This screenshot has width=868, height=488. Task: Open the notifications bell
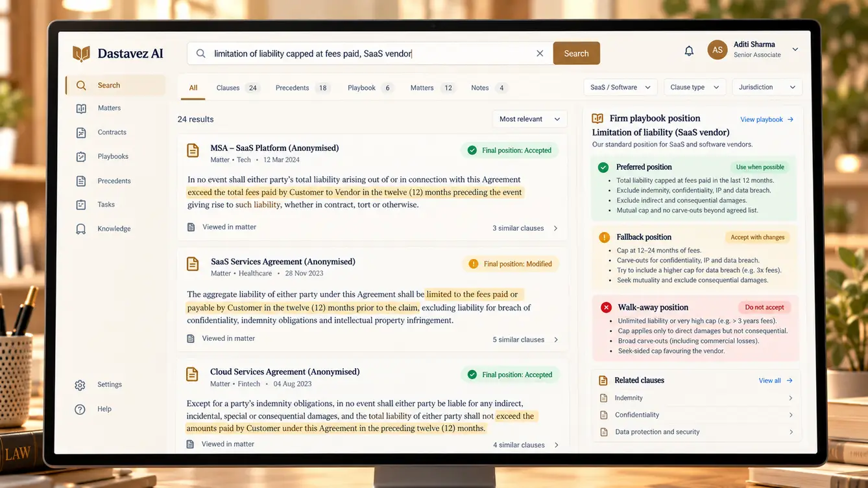tap(689, 51)
